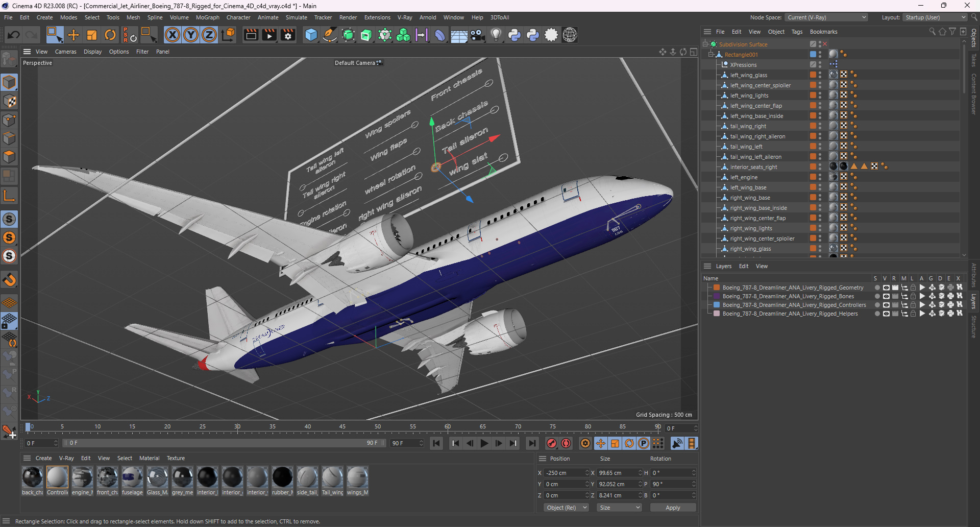Open viewport Cameras menu
The image size is (980, 527).
[x=65, y=52]
